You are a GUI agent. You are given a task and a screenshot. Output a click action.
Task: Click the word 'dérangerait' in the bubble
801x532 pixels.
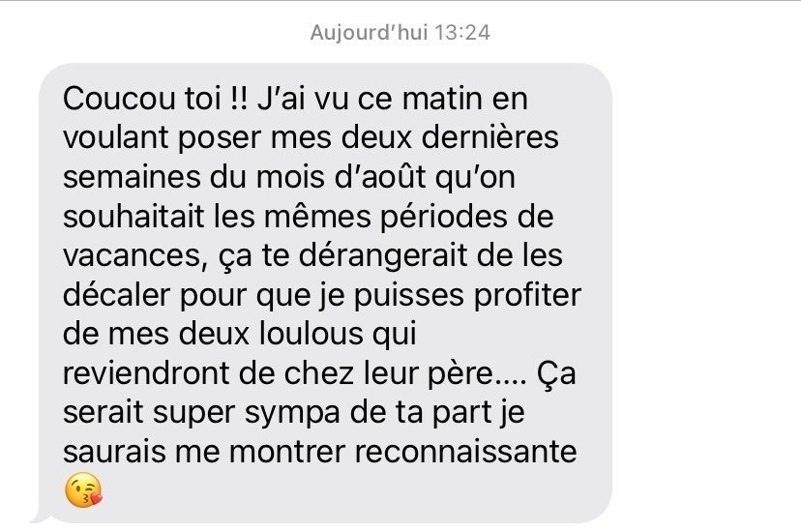[383, 257]
